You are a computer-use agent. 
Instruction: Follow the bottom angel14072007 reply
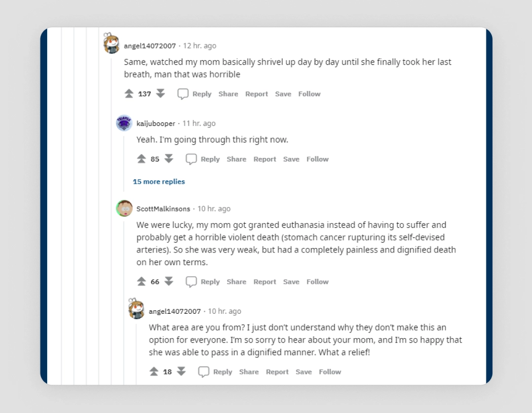click(x=330, y=371)
